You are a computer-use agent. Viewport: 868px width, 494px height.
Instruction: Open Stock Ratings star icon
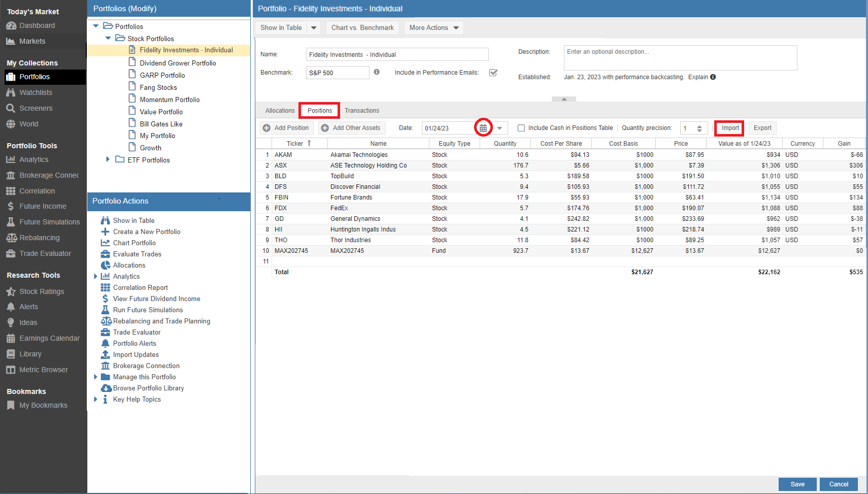pyautogui.click(x=11, y=292)
